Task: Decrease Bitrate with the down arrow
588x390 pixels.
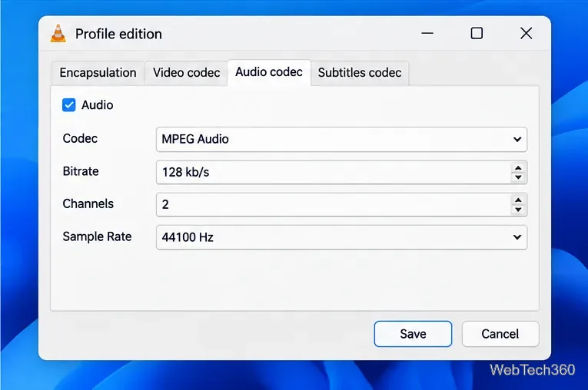Action: coord(518,177)
